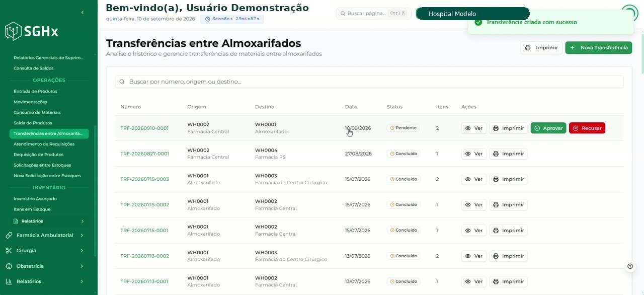Image resolution: width=644 pixels, height=295 pixels.
Task: Click the printer icon in the top Imprimir button
Action: [528, 48]
